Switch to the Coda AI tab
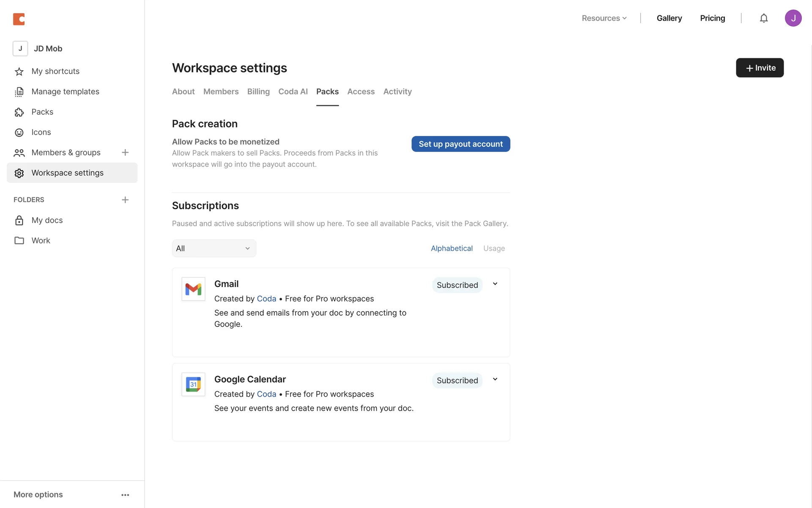This screenshot has height=508, width=812. pyautogui.click(x=293, y=91)
